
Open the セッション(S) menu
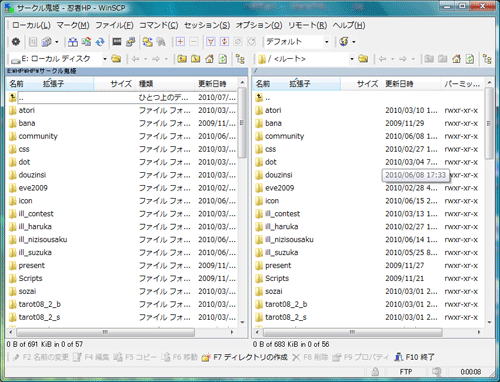207,25
